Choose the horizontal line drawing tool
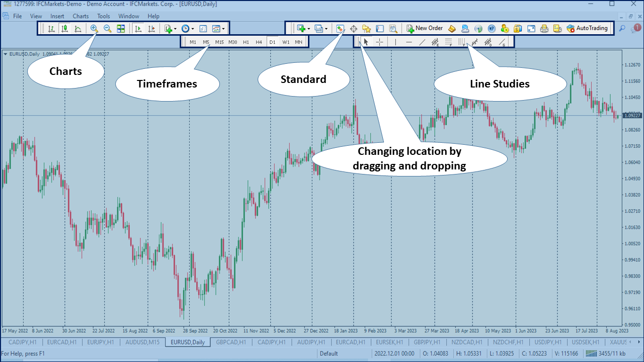644x362 pixels. (409, 42)
